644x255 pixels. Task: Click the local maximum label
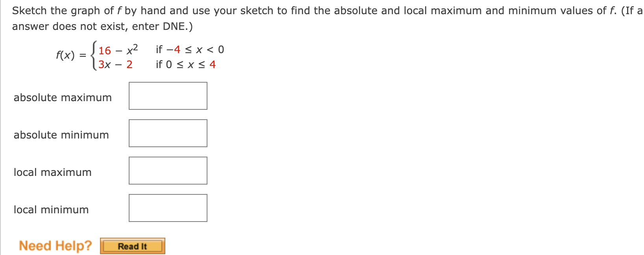point(52,172)
